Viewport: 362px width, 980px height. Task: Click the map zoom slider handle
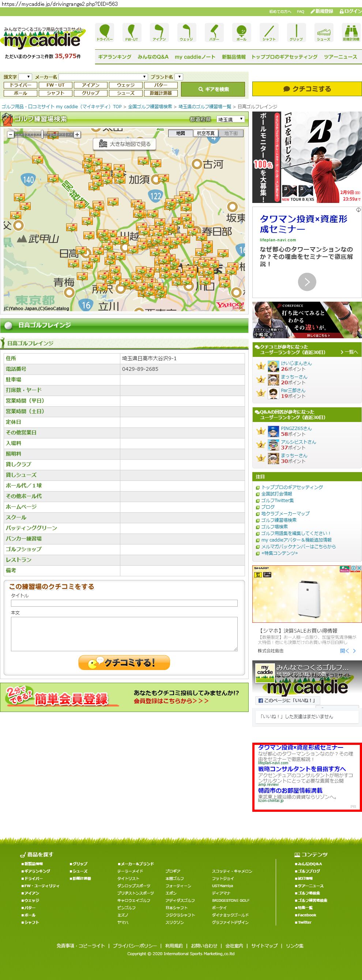(x=42, y=134)
